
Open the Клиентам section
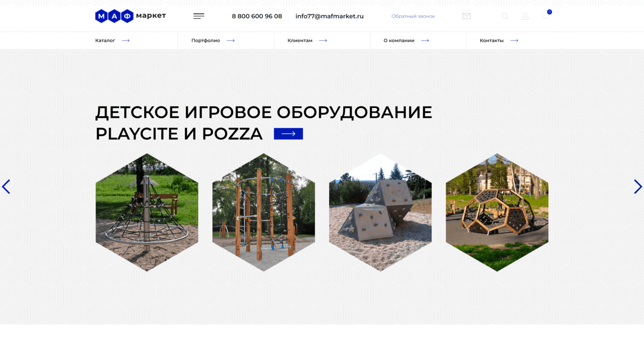pyautogui.click(x=299, y=40)
